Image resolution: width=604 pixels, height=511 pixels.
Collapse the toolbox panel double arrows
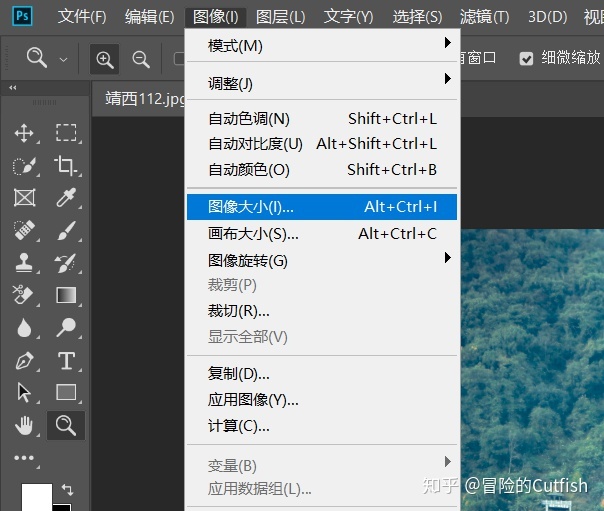(x=13, y=88)
